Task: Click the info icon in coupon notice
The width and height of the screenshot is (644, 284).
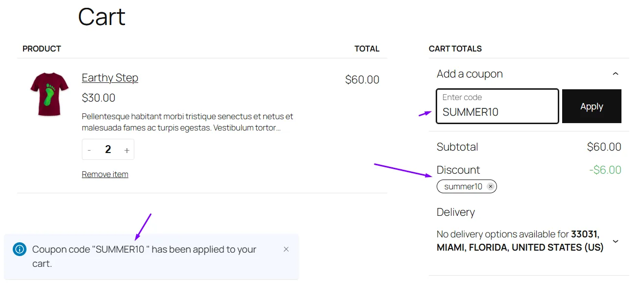Action: [19, 249]
